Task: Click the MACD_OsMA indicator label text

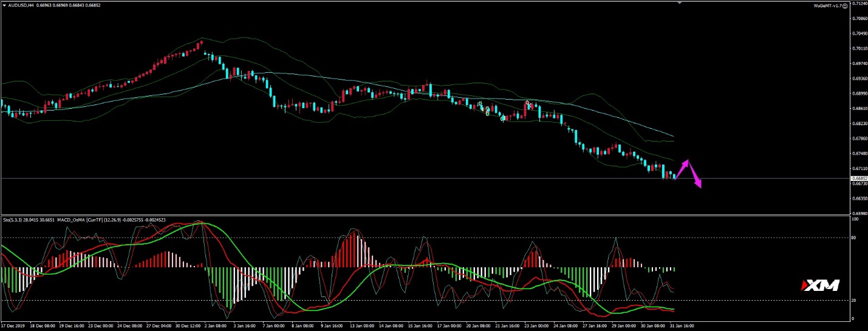Action: pyautogui.click(x=77, y=219)
